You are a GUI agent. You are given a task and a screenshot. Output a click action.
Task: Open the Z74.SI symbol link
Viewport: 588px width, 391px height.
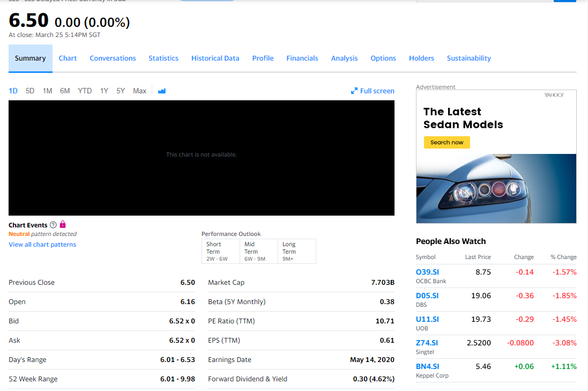427,343
